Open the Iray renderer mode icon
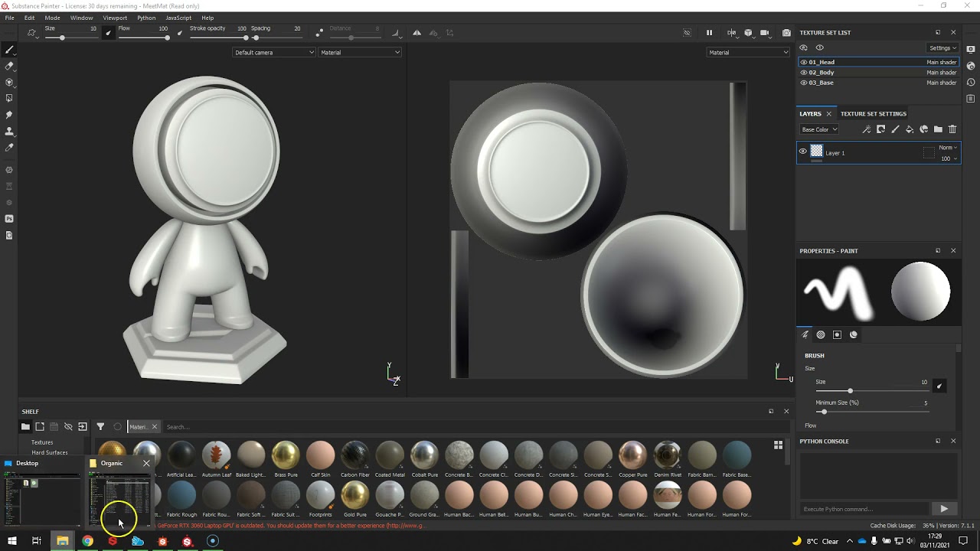This screenshot has height=551, width=980. (9, 170)
